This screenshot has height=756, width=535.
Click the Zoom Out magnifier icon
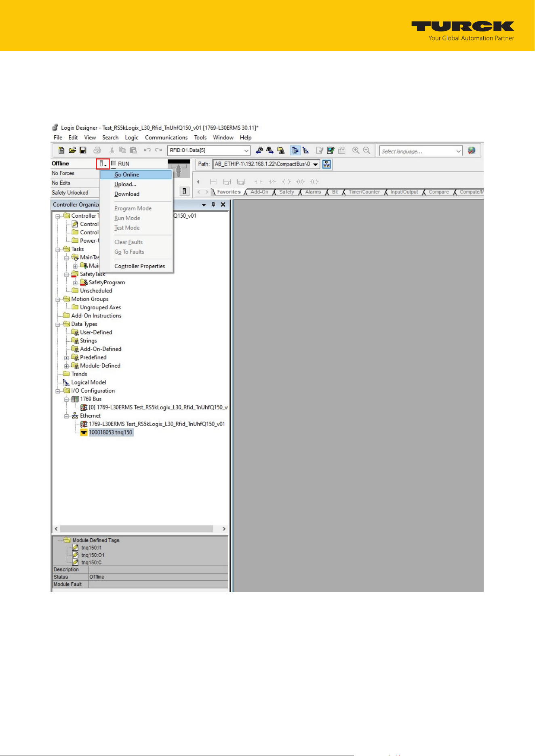pos(367,151)
